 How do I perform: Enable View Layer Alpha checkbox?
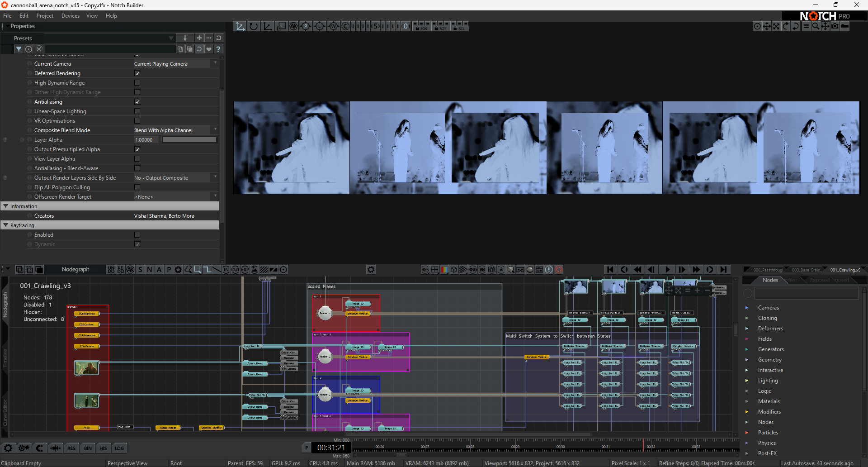(x=137, y=159)
